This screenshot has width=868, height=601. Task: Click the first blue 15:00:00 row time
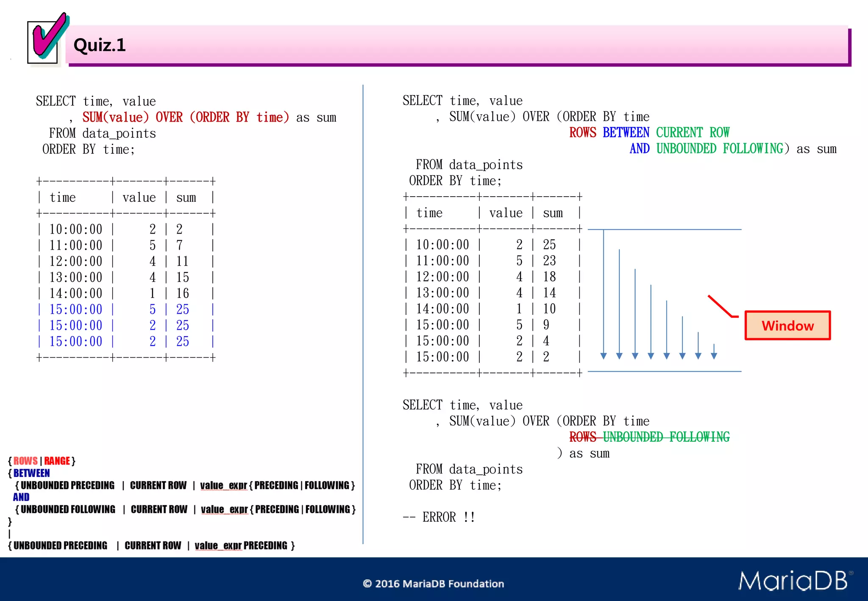coord(76,309)
